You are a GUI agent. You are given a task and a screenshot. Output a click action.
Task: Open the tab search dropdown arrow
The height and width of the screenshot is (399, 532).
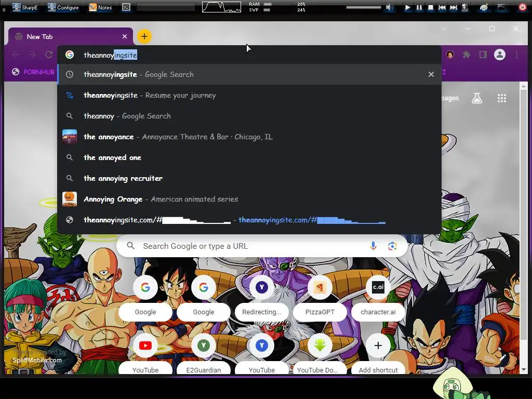444,29
